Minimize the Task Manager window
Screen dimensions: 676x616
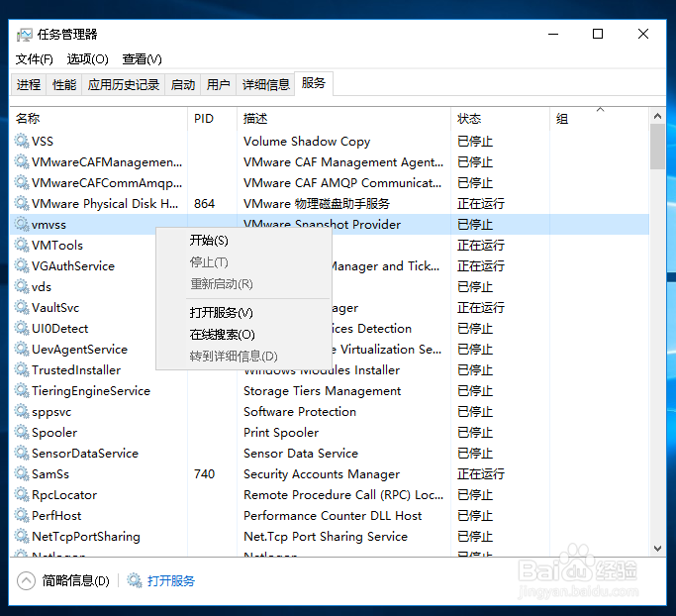coord(553,34)
